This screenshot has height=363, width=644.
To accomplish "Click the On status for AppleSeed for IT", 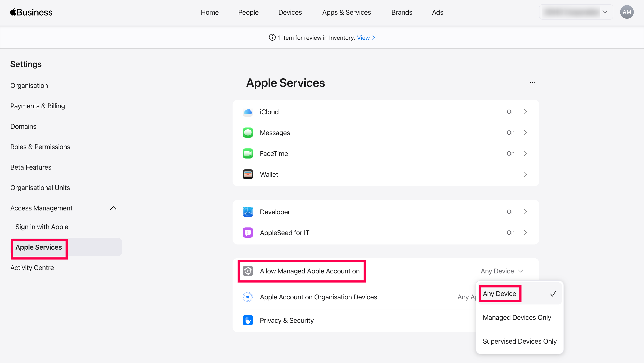I will (x=510, y=233).
